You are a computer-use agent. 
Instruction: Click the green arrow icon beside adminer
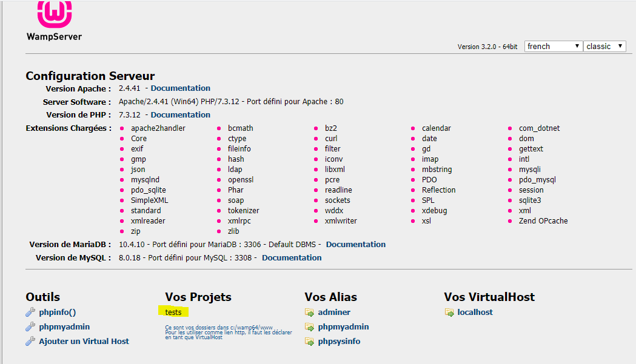click(x=308, y=312)
